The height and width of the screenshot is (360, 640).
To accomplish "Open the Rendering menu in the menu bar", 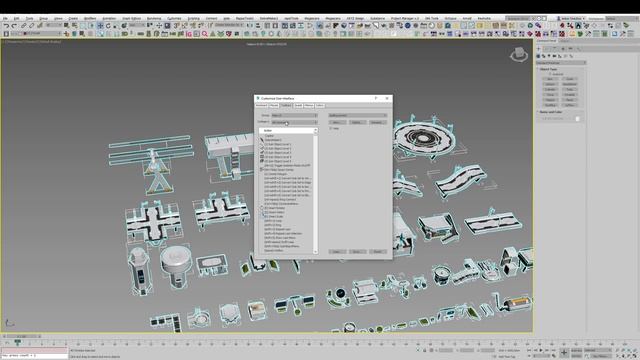I will [x=154, y=18].
